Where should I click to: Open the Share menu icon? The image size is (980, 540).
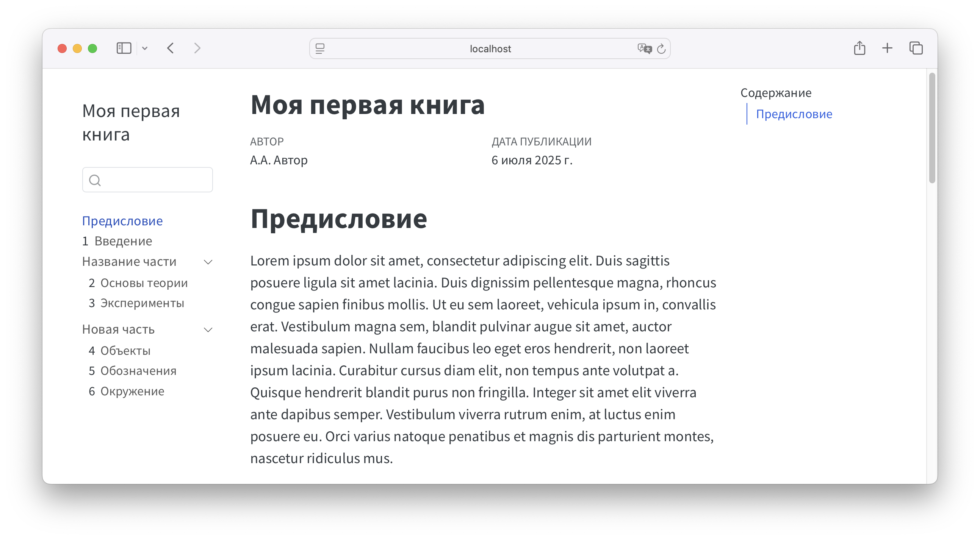pos(859,48)
